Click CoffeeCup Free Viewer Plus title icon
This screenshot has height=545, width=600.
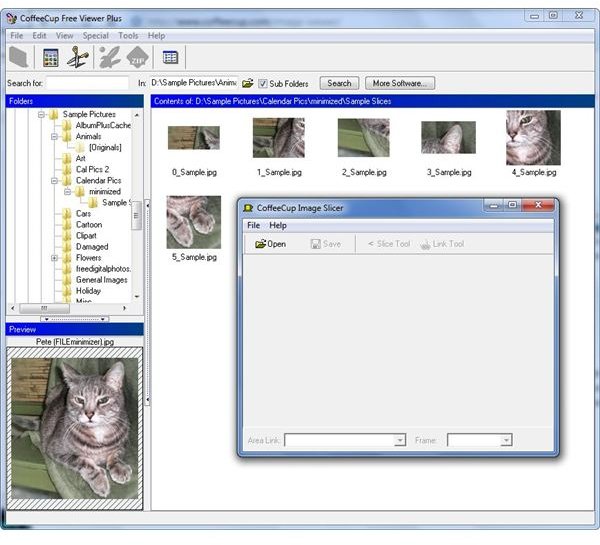[12, 18]
